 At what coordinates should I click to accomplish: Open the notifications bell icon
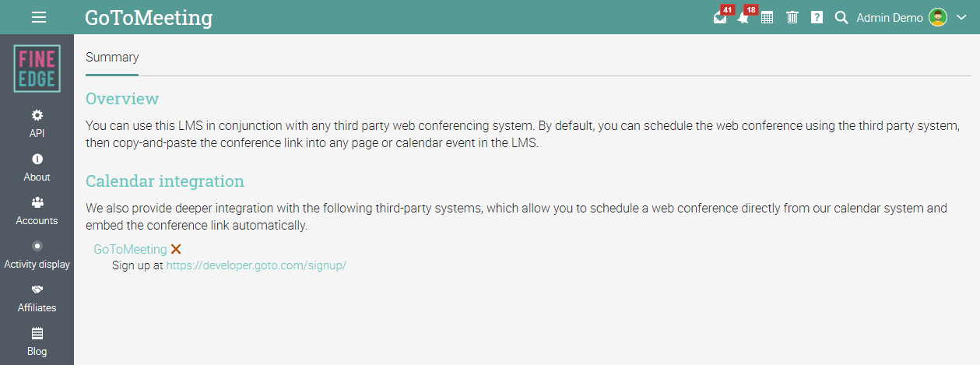[x=743, y=18]
